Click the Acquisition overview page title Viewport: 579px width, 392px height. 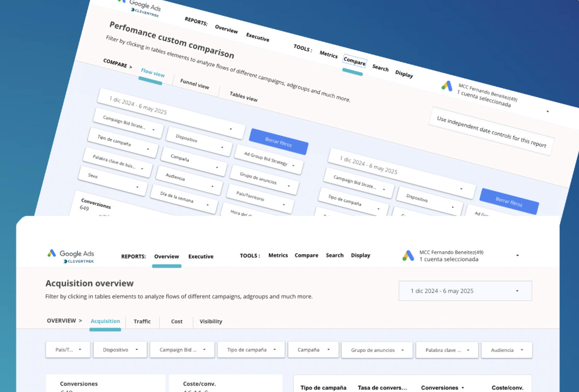pyautogui.click(x=89, y=283)
